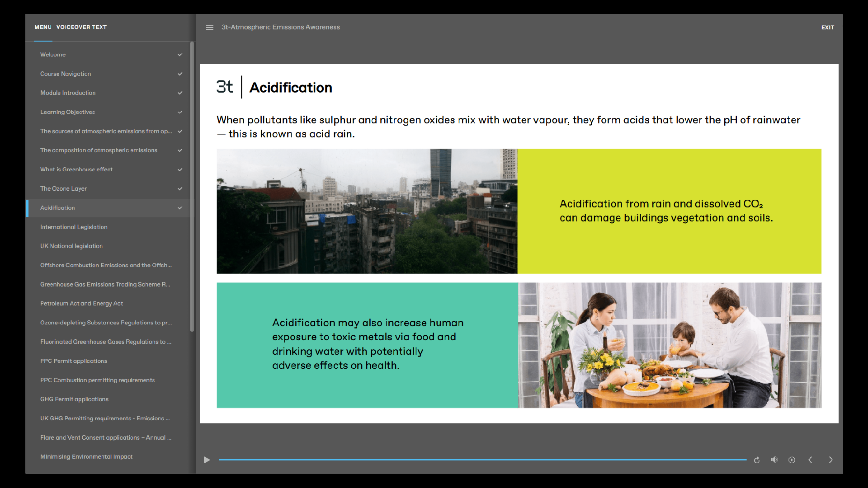Click the Welcome completion checkmark
The height and width of the screenshot is (488, 868).
click(180, 55)
